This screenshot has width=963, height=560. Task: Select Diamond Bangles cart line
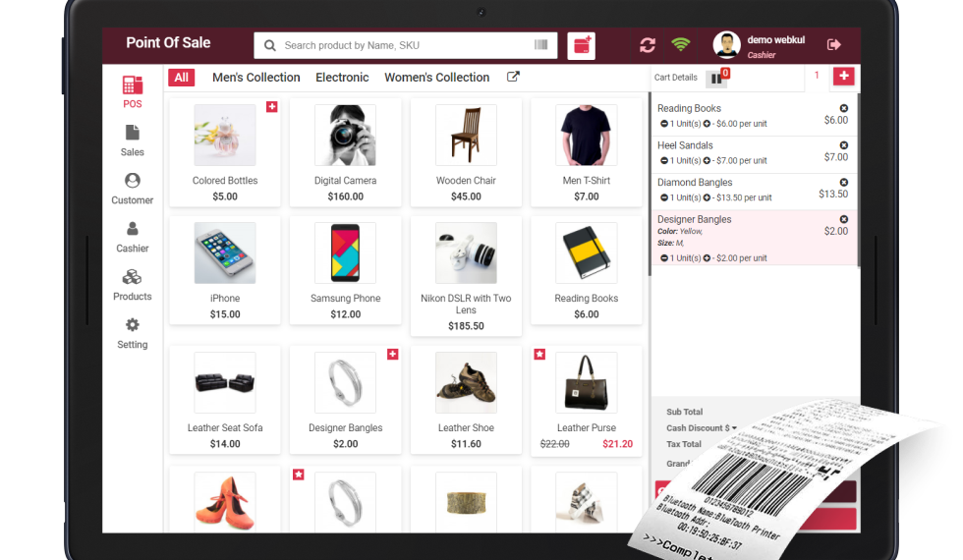(x=754, y=192)
